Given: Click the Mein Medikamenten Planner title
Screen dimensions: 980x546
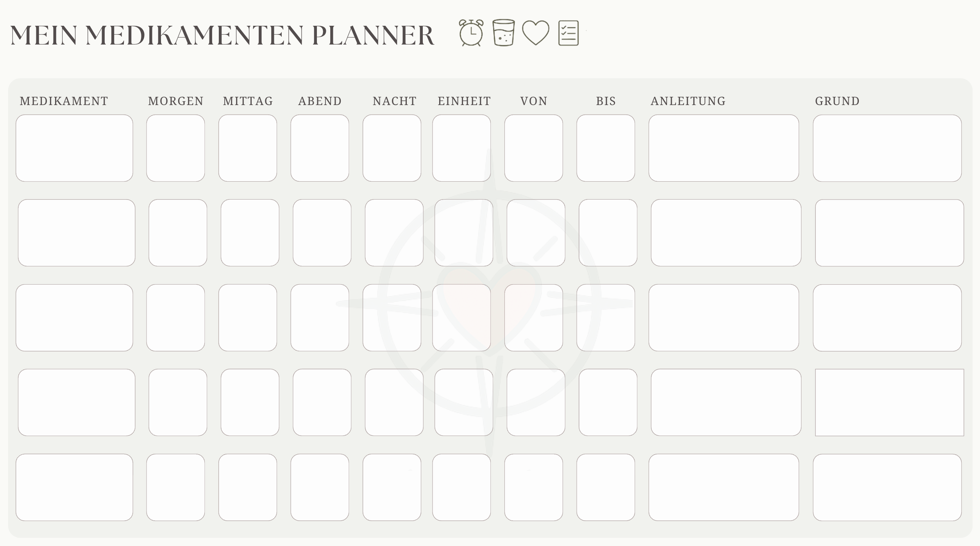Looking at the screenshot, I should [x=222, y=35].
